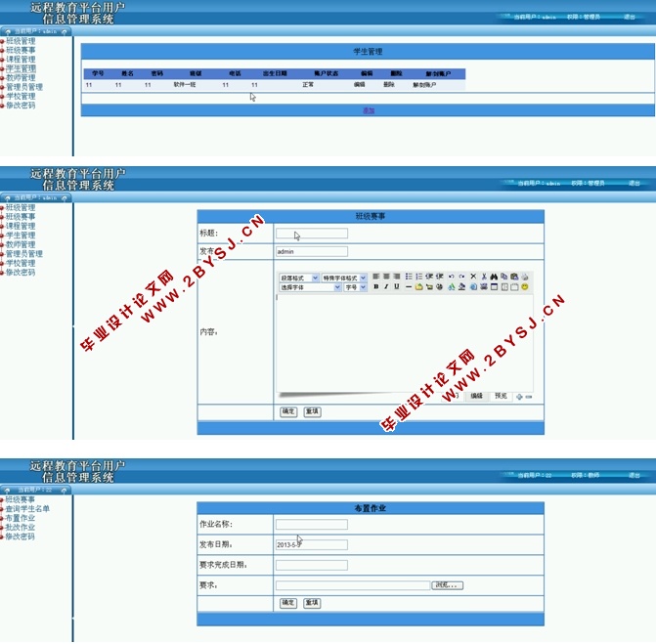Open the 特殊字体格式 dropdown
Image resolution: width=656 pixels, height=644 pixels.
pyautogui.click(x=344, y=278)
